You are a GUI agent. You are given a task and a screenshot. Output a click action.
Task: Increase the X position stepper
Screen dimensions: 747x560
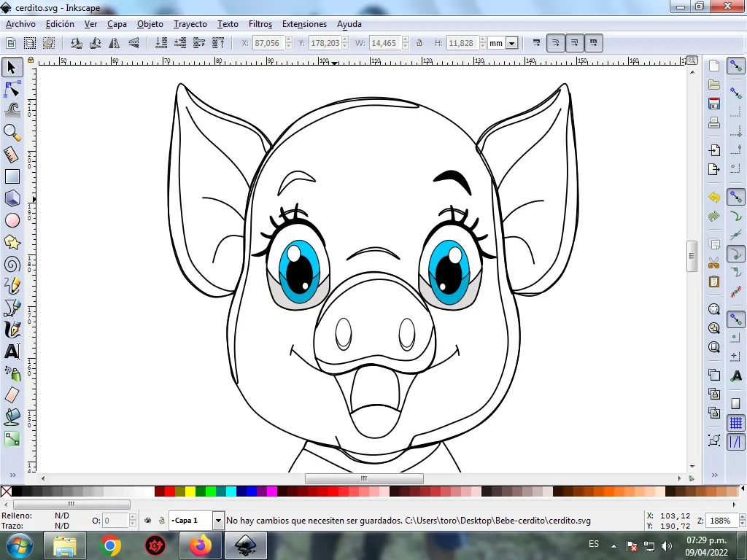[x=289, y=39]
